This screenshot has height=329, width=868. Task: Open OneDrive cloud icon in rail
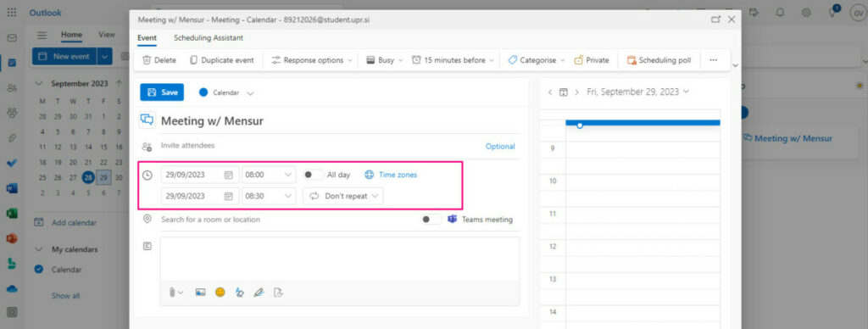pos(12,288)
